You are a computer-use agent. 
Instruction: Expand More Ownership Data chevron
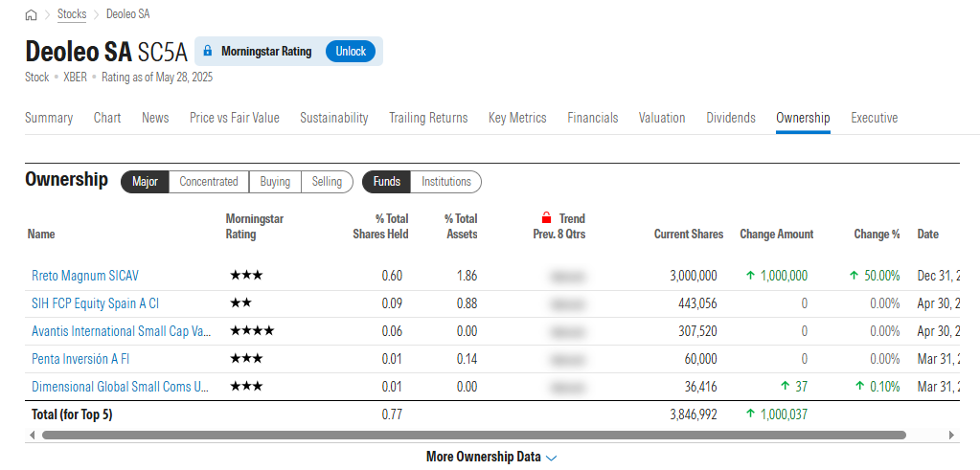[x=551, y=458]
